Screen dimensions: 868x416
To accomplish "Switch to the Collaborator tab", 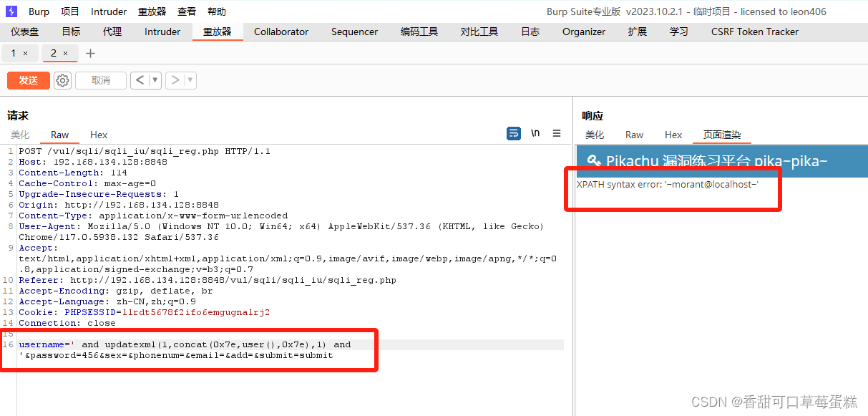I will [x=281, y=32].
